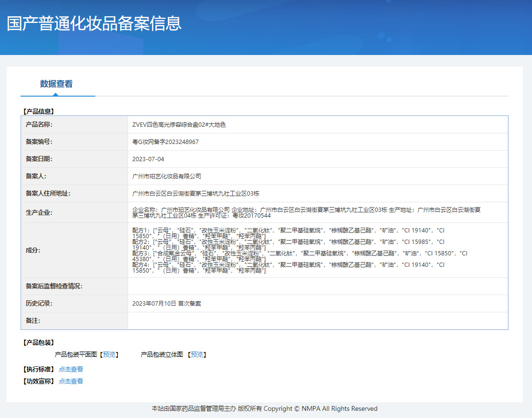This screenshot has width=532, height=418.
Task: Click 点击查看 next to 功效宣称
Action: (x=71, y=381)
